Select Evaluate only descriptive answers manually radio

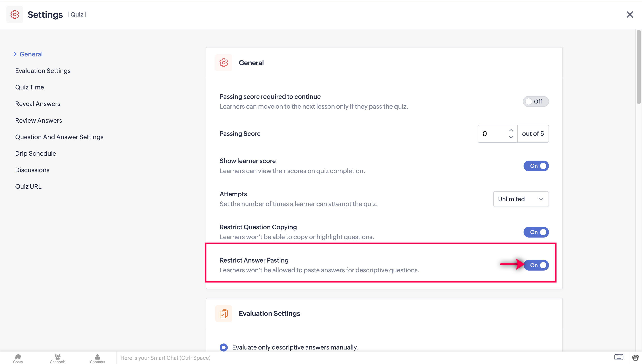coord(224,347)
